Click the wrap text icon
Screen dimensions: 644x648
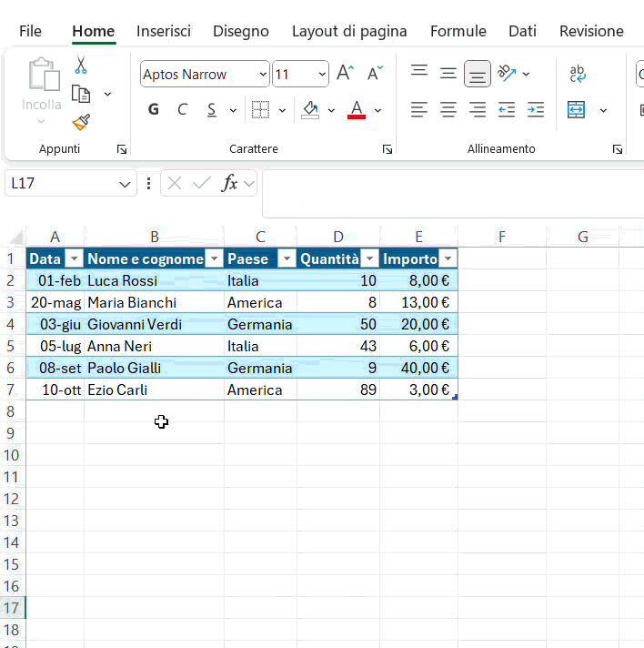point(577,74)
